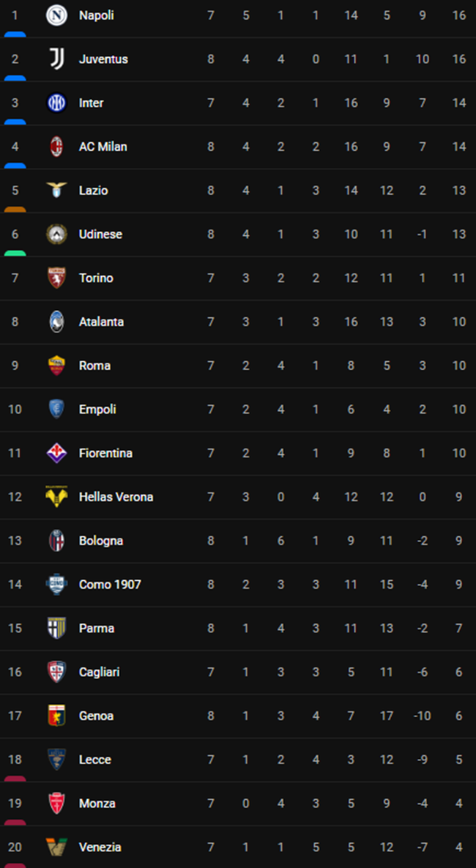
Task: Click Genoa's -10 goal difference value
Action: 422,715
